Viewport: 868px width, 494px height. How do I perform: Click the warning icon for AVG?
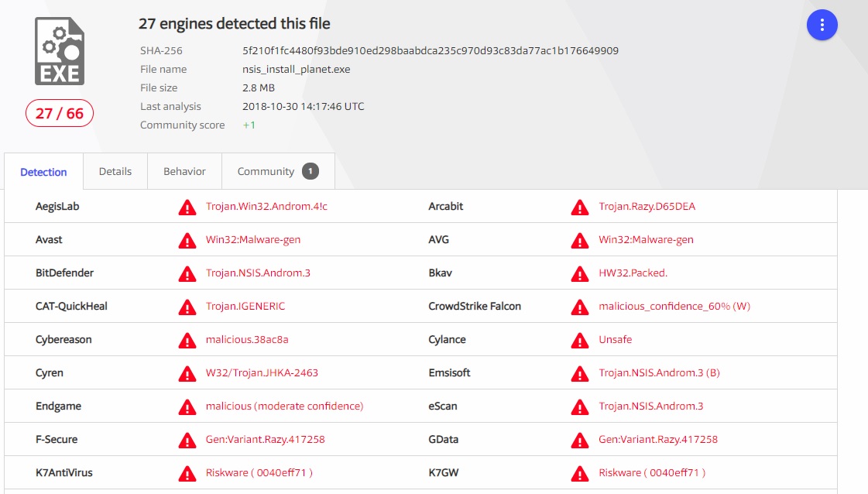580,240
